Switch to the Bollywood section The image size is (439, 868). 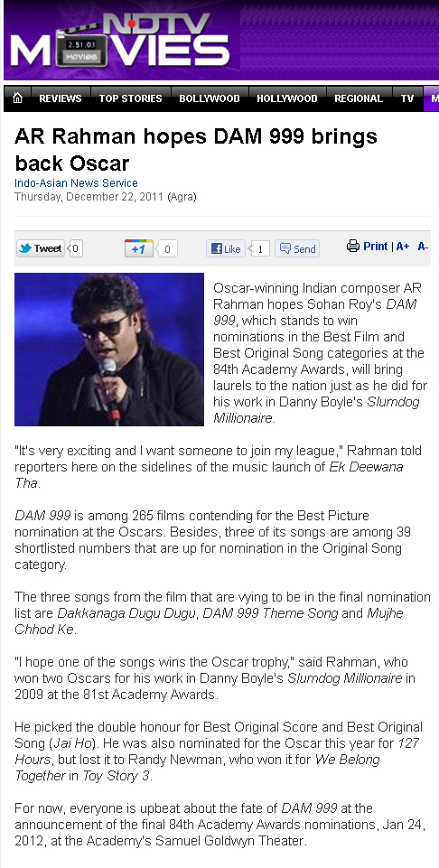(x=210, y=98)
